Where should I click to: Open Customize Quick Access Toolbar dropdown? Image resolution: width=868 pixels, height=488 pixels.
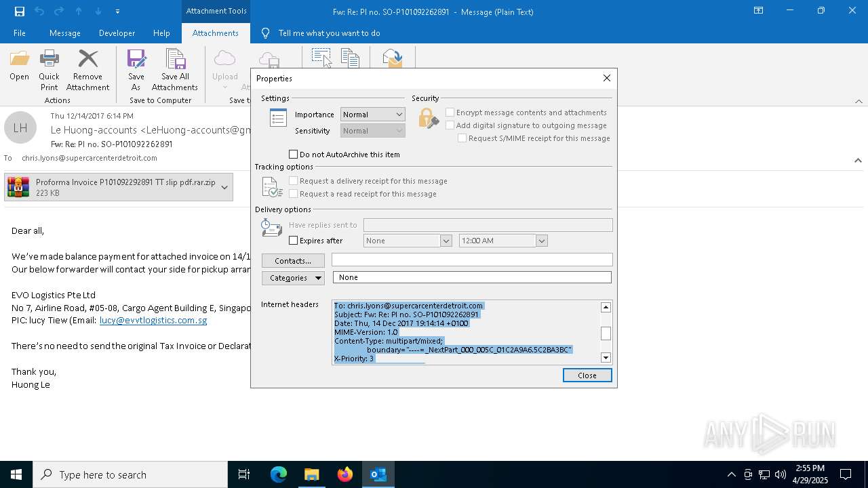pos(118,11)
